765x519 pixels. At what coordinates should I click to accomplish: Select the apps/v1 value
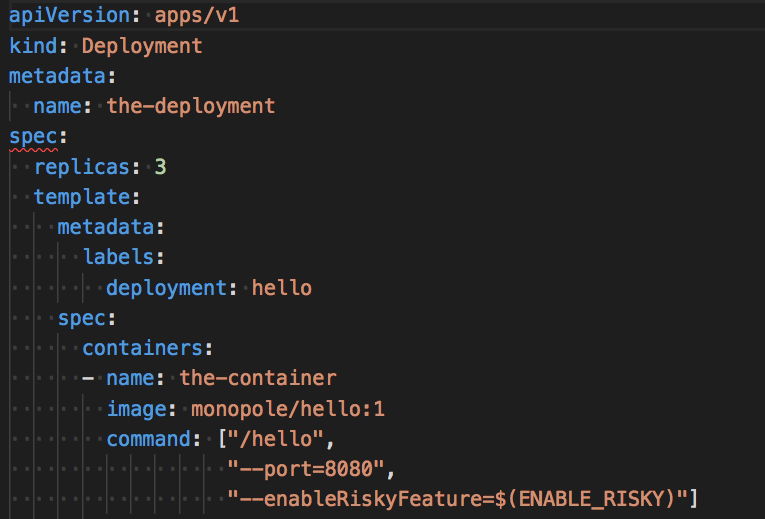[197, 16]
